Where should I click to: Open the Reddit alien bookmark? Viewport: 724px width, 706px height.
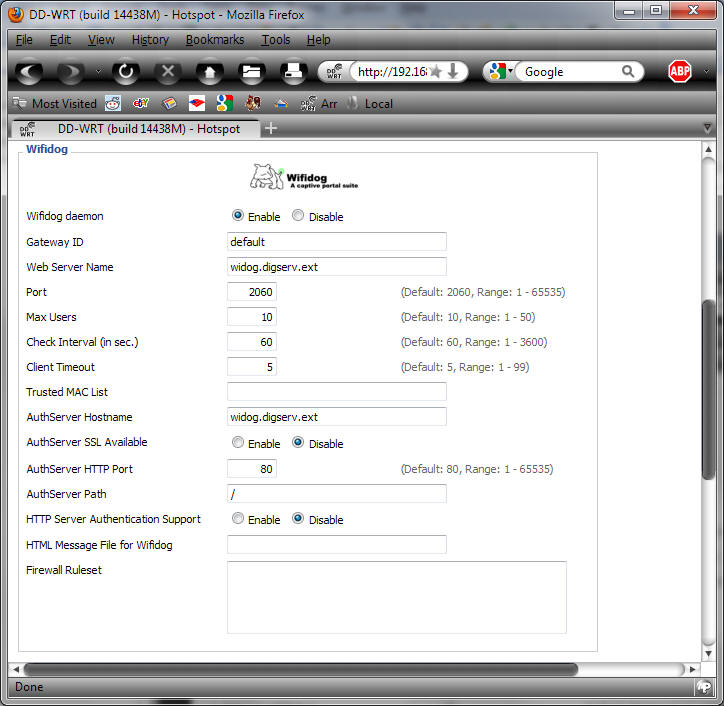point(113,103)
